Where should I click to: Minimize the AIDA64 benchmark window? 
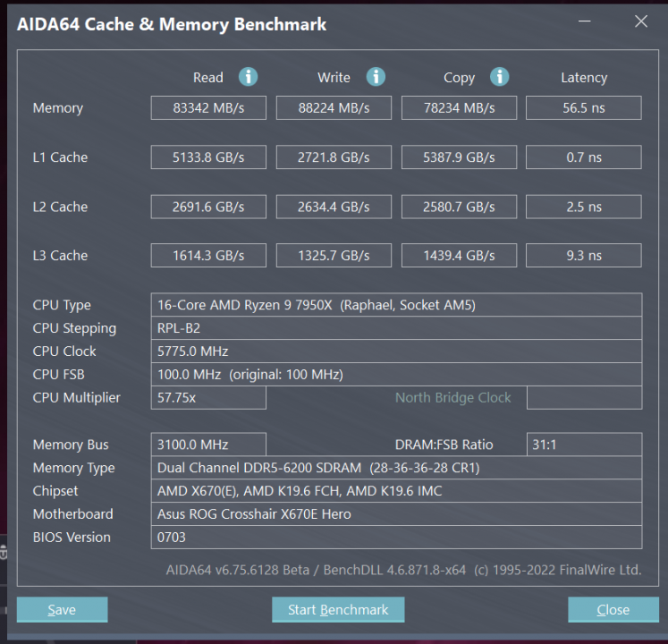(x=587, y=22)
